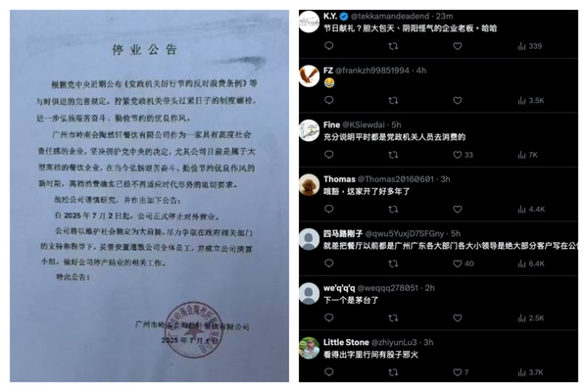Open view count 6.4K analytics
Image resolution: width=588 pixels, height=392 pixels.
pos(530,264)
